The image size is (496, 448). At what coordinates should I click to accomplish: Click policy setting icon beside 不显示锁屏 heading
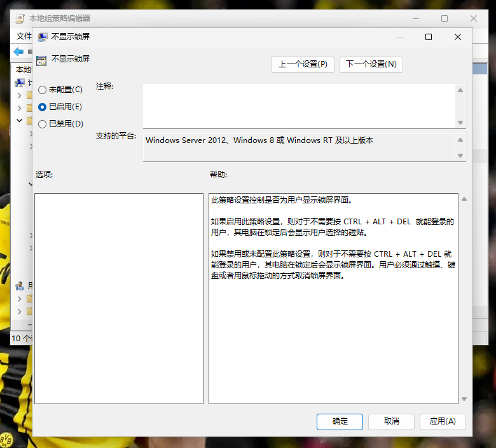point(41,61)
